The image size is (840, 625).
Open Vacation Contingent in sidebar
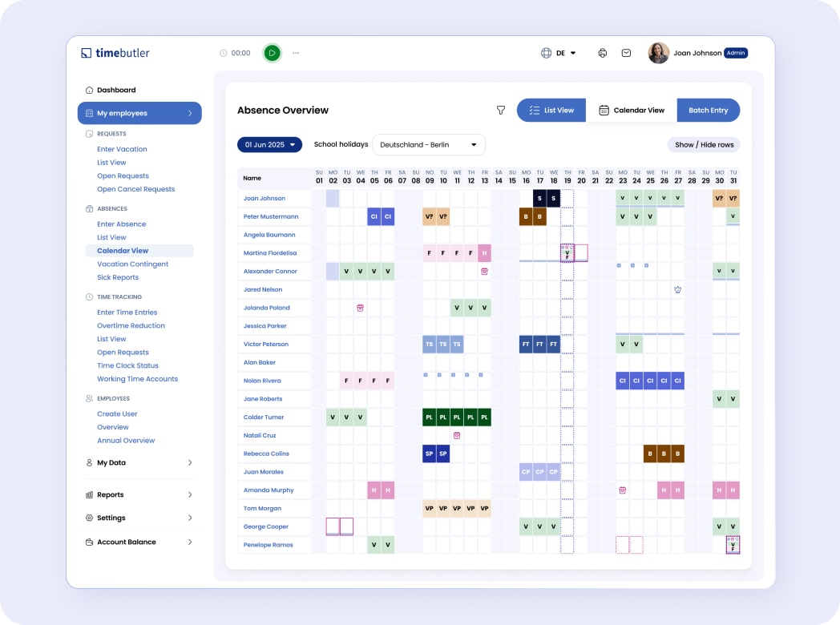pos(133,264)
